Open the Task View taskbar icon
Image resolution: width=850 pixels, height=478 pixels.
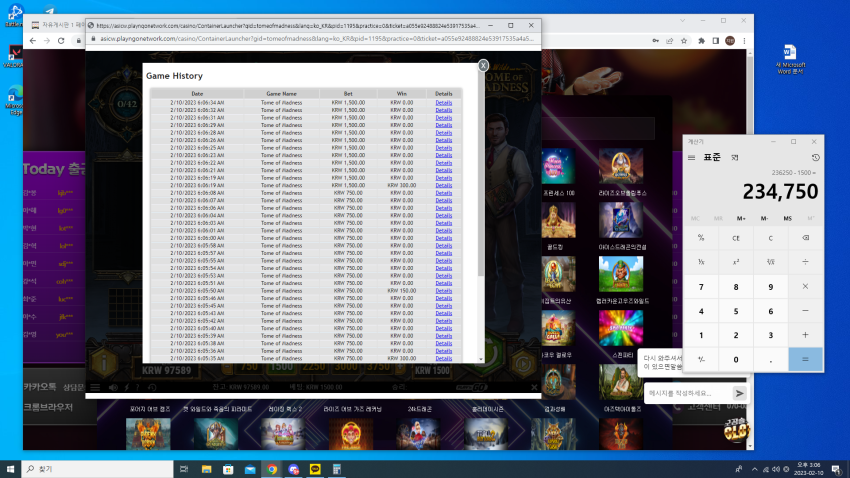point(184,469)
